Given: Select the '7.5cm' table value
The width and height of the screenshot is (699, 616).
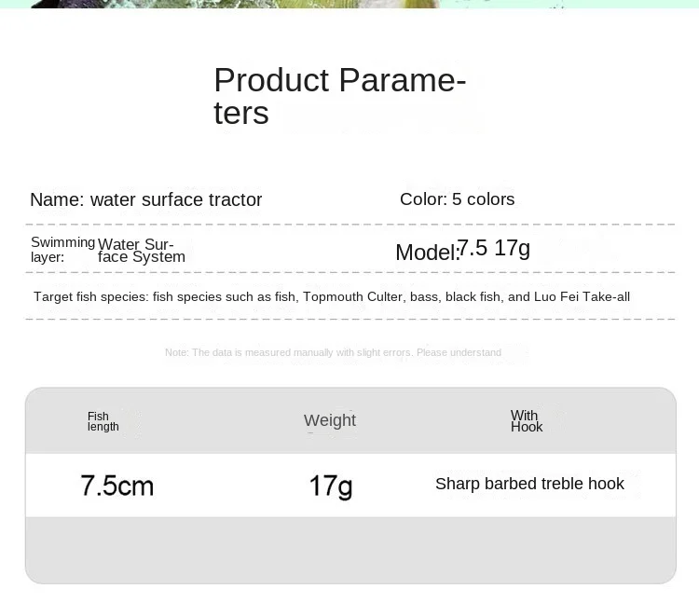Looking at the screenshot, I should point(117,486).
